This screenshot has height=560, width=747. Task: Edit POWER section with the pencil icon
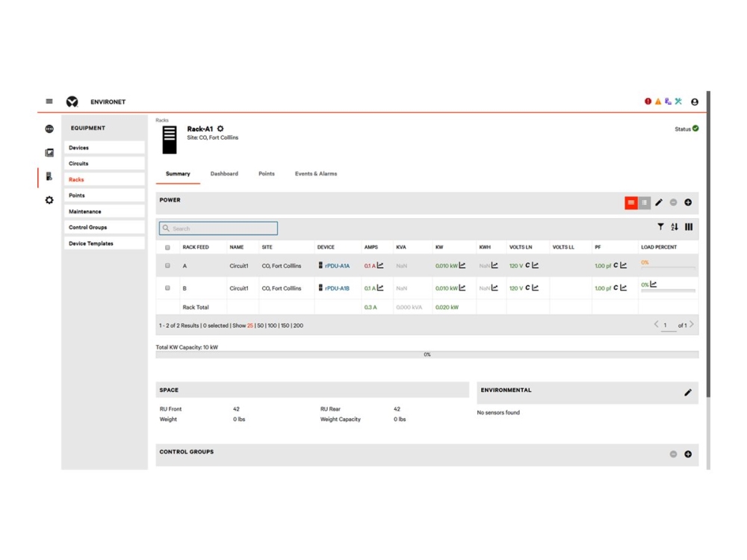pyautogui.click(x=657, y=202)
